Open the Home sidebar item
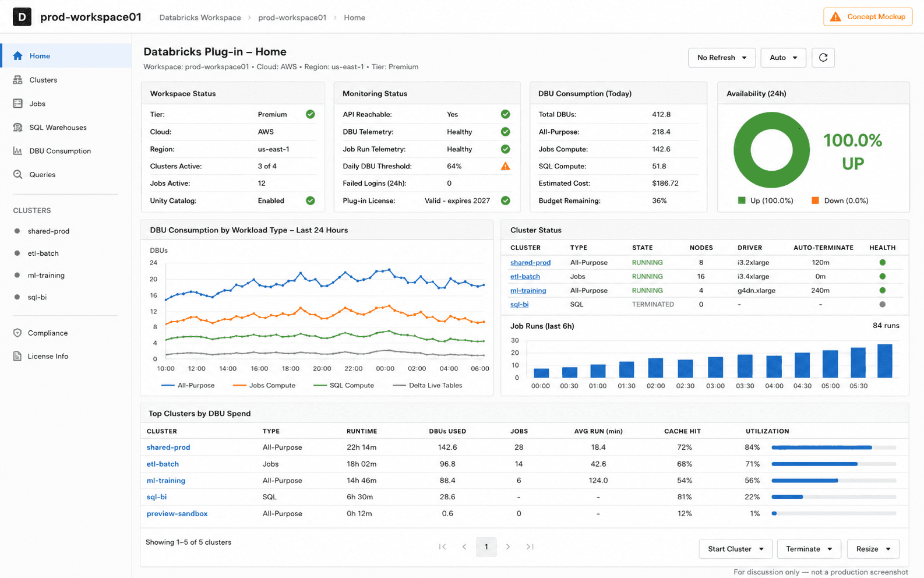Screen dimensions: 924x578 click(66, 56)
